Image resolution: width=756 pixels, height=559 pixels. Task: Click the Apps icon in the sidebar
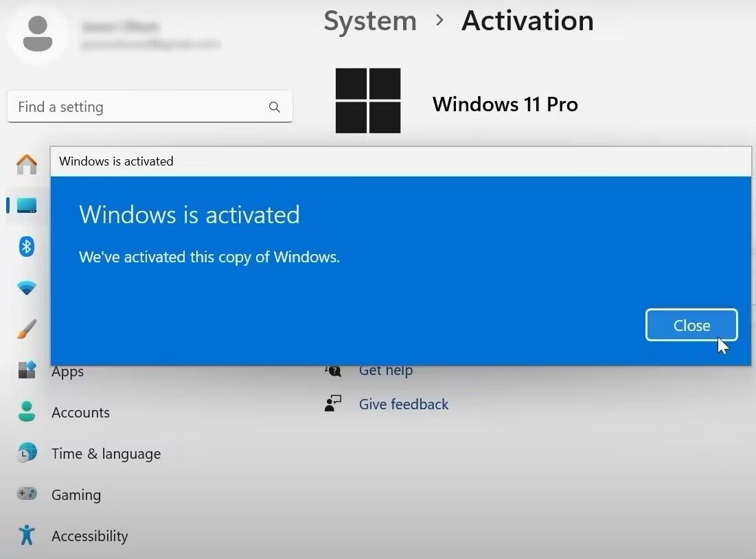(27, 371)
